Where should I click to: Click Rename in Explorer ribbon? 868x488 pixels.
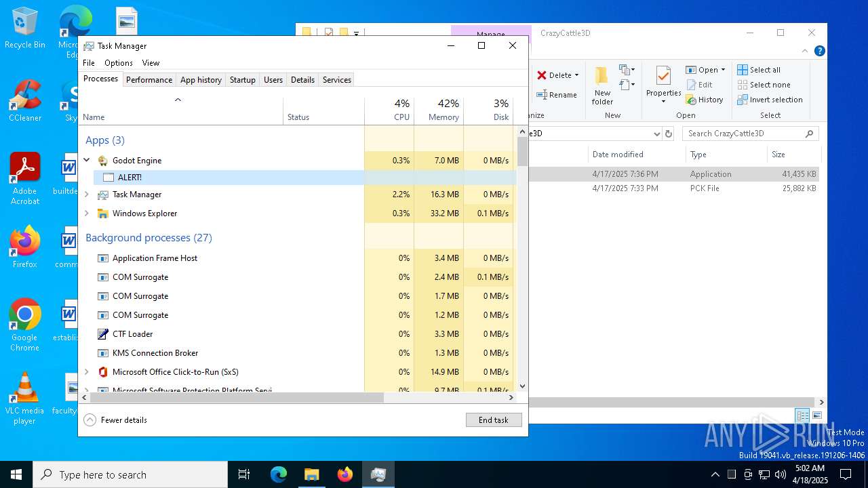[x=557, y=95]
